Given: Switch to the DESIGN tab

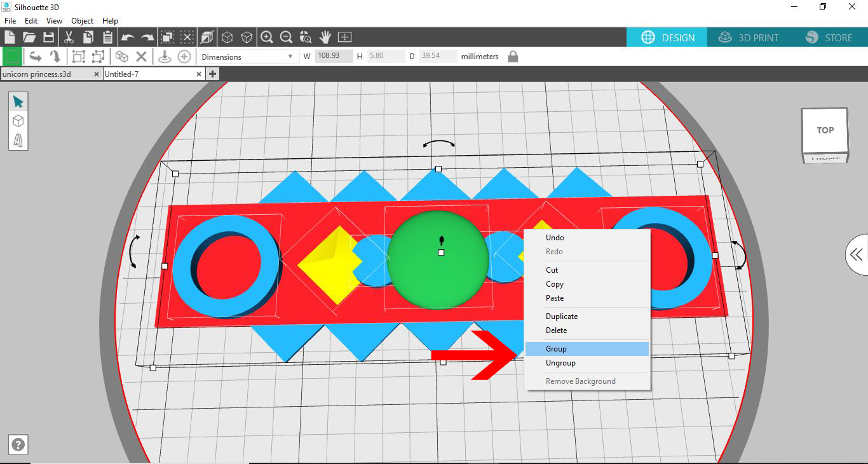Looking at the screenshot, I should (x=667, y=38).
